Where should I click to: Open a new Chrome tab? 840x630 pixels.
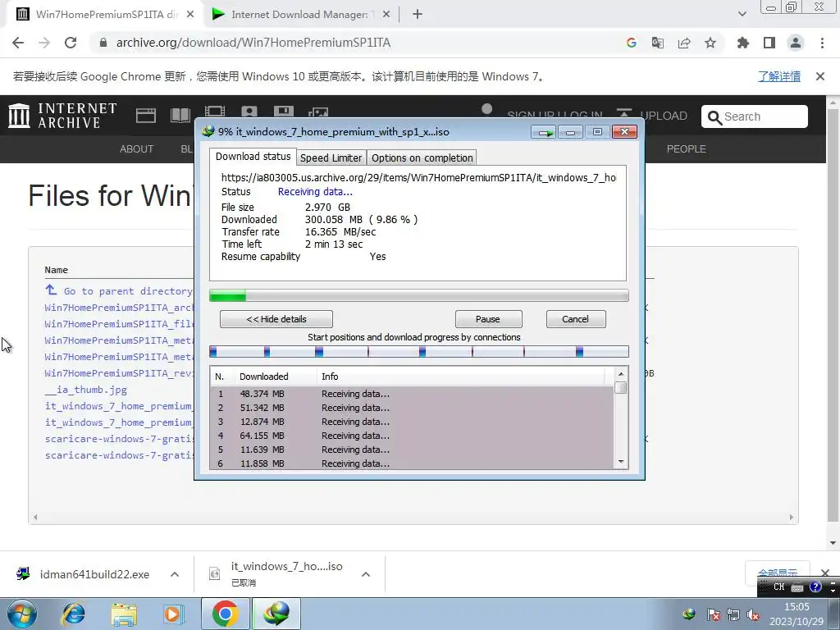(x=418, y=15)
